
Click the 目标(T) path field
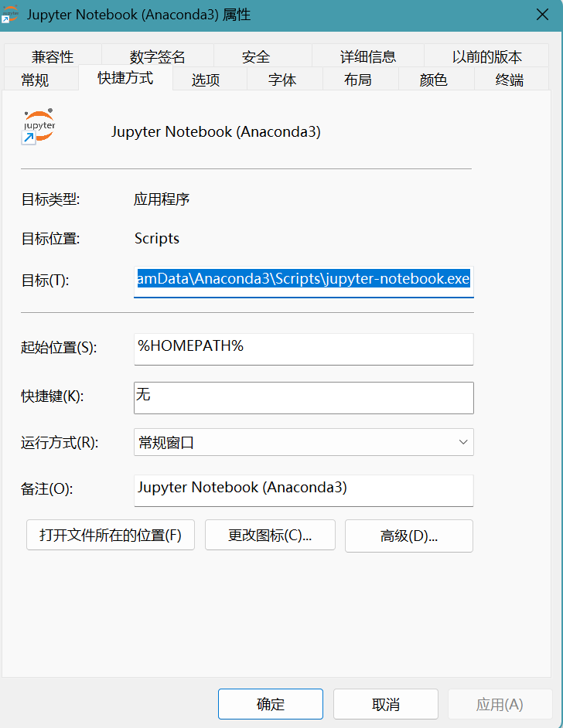pos(304,281)
